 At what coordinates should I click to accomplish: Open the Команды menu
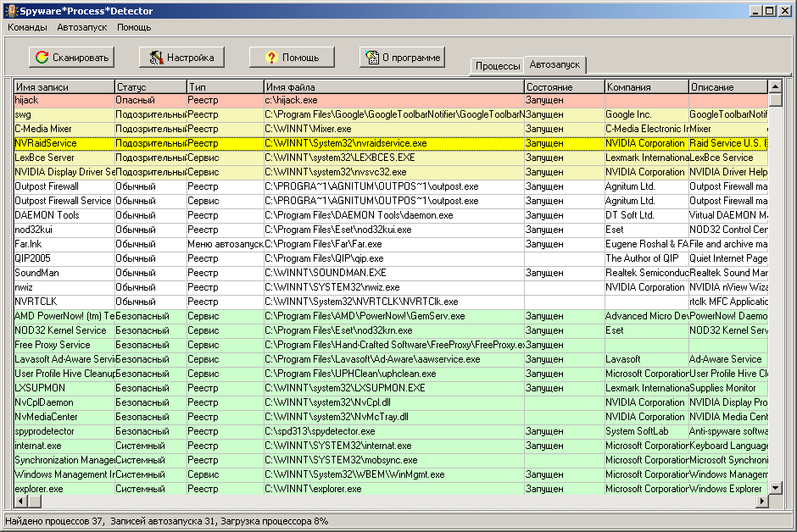pos(27,27)
